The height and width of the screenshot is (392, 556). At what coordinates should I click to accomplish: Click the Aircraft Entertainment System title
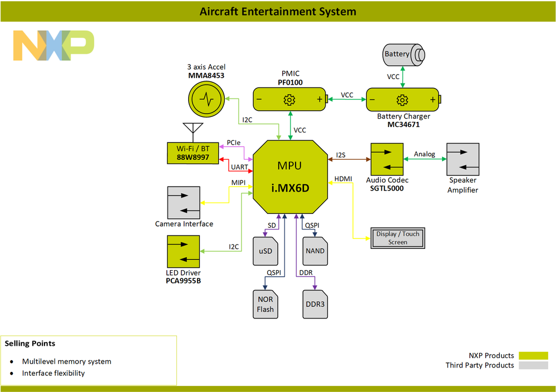pos(278,11)
